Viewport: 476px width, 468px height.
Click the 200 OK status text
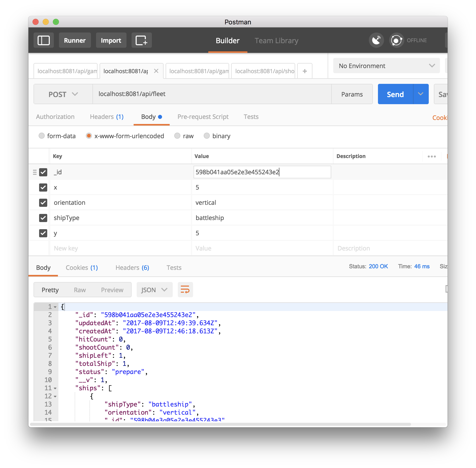pos(378,266)
